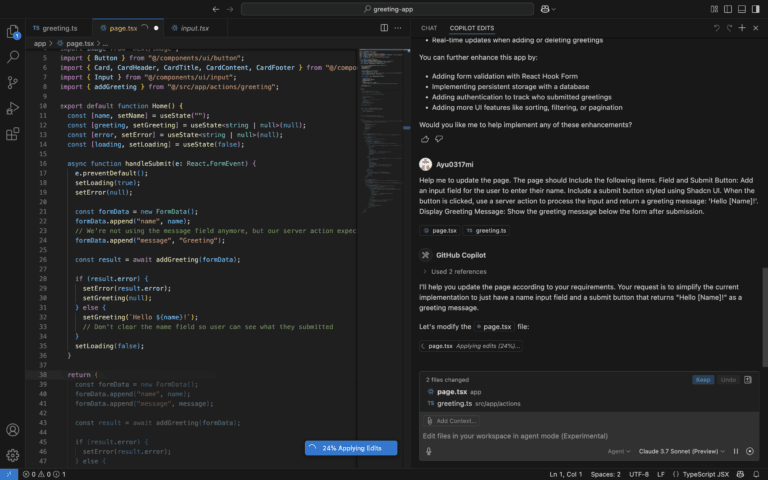Switch to the CHAT tab
Image resolution: width=768 pixels, height=480 pixels.
point(429,28)
